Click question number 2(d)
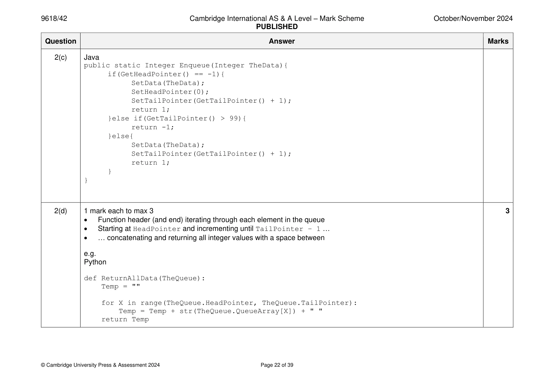The width and height of the screenshot is (554, 392). [x=61, y=211]
